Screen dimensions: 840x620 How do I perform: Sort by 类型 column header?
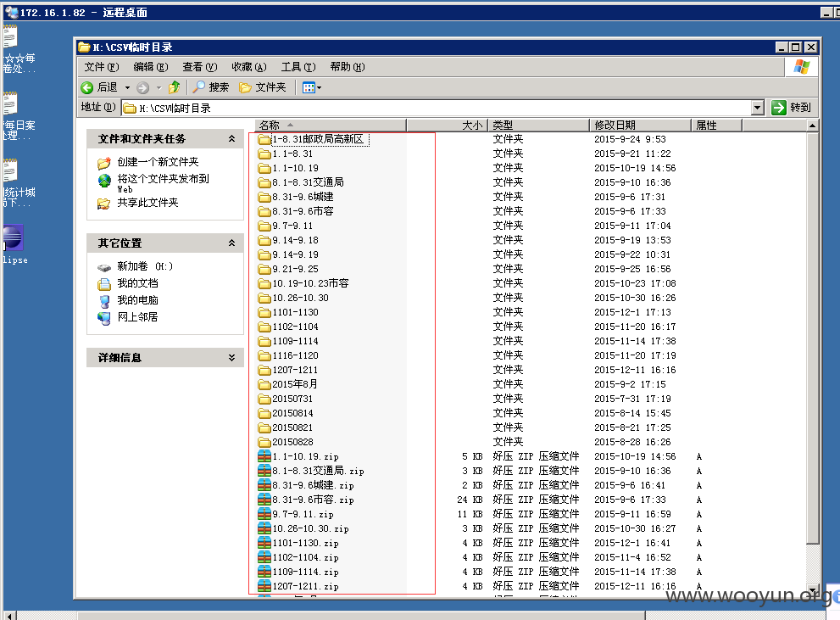(539, 126)
